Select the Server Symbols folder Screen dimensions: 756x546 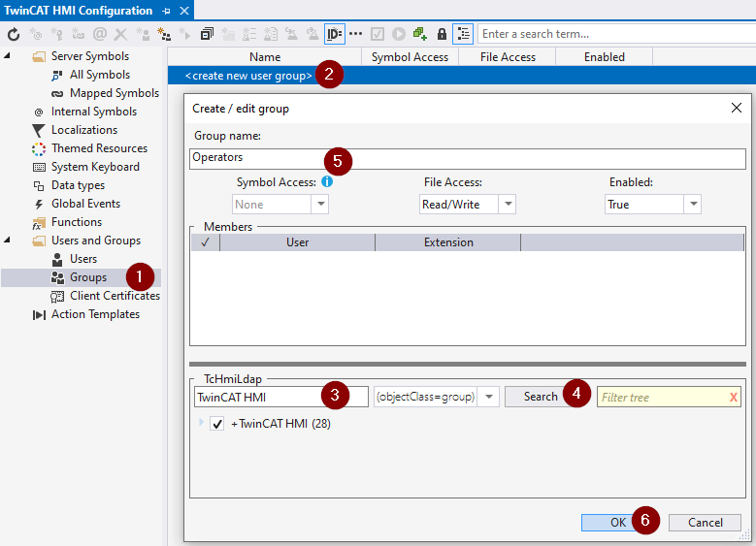(90, 56)
